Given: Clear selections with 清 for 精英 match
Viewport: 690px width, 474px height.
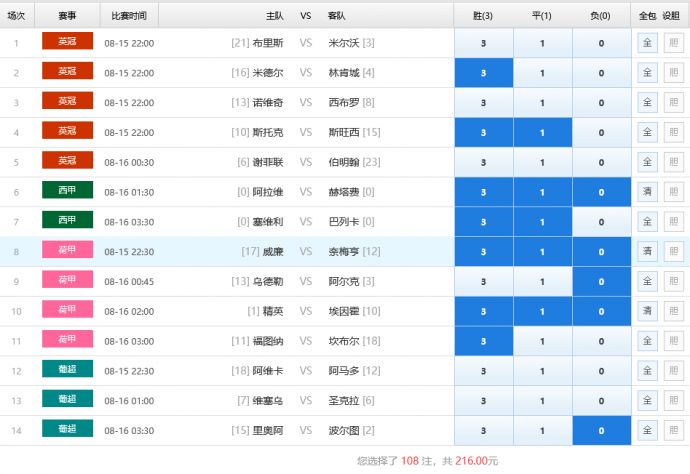Looking at the screenshot, I should pos(647,311).
